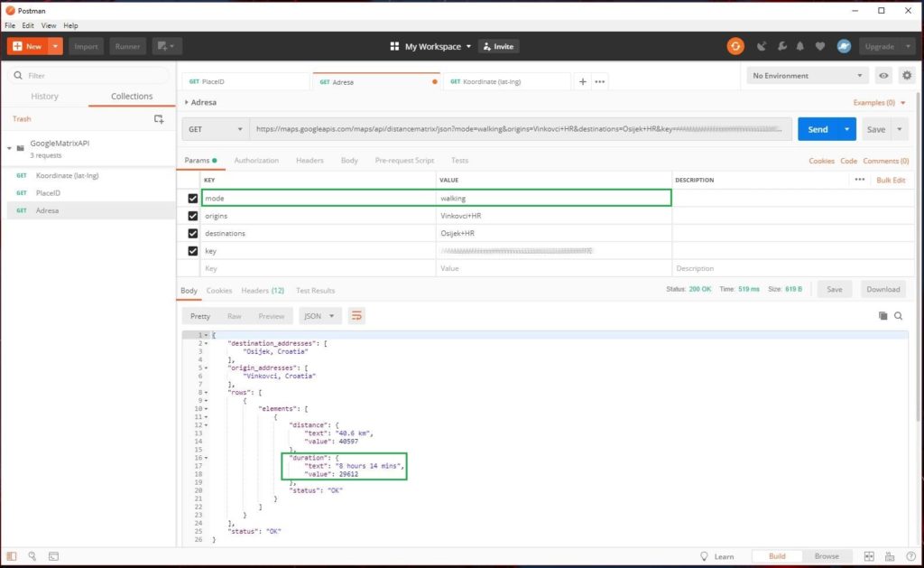This screenshot has width=924, height=568.
Task: Create new collection icon in sidebar
Action: 159,118
